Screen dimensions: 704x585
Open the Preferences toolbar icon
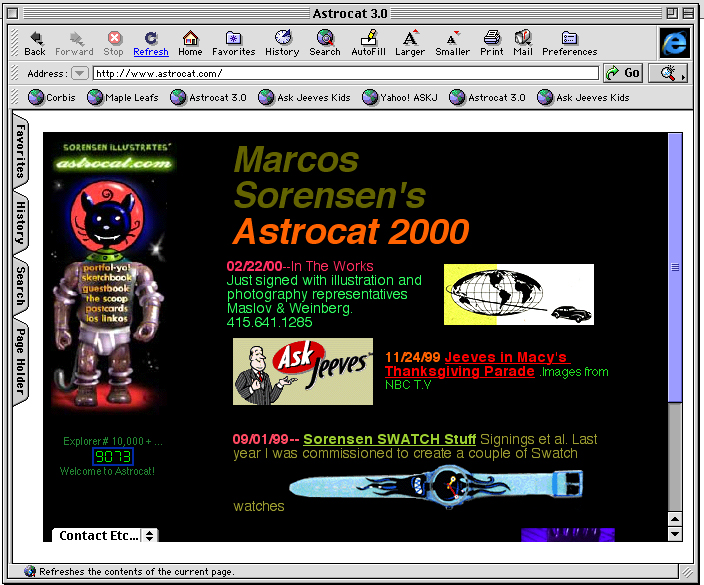pyautogui.click(x=569, y=38)
